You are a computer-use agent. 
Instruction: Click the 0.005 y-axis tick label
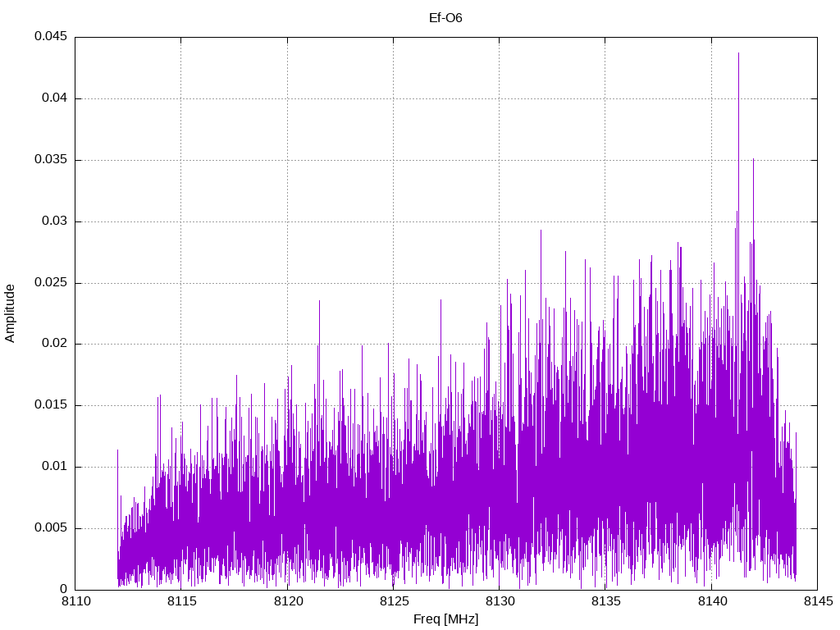click(x=51, y=527)
